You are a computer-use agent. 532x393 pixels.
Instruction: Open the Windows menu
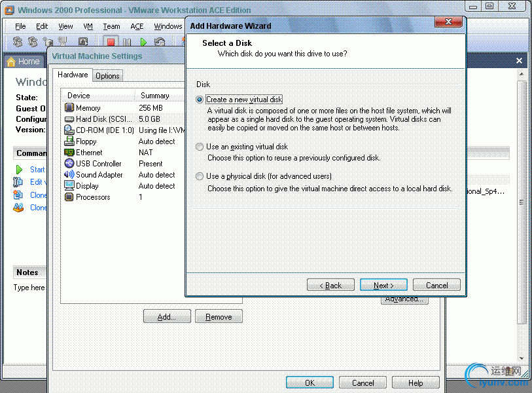168,26
